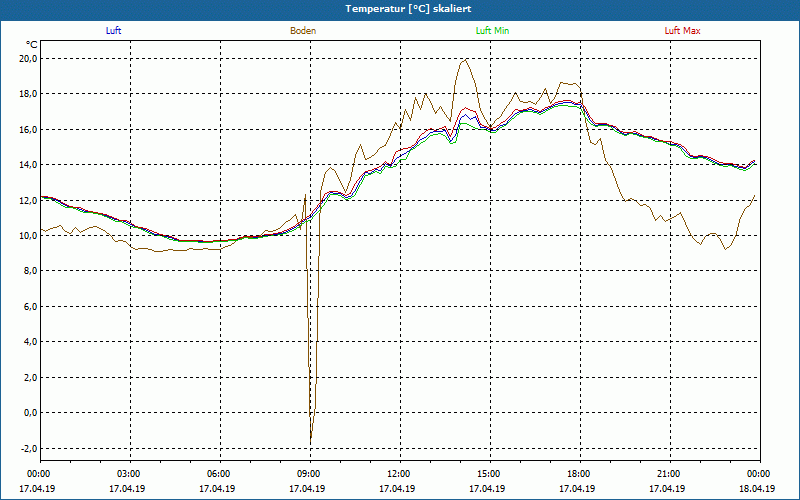Viewport: 800px width, 500px height.
Task: Click the 18:00 time axis label
Action: pyautogui.click(x=580, y=474)
